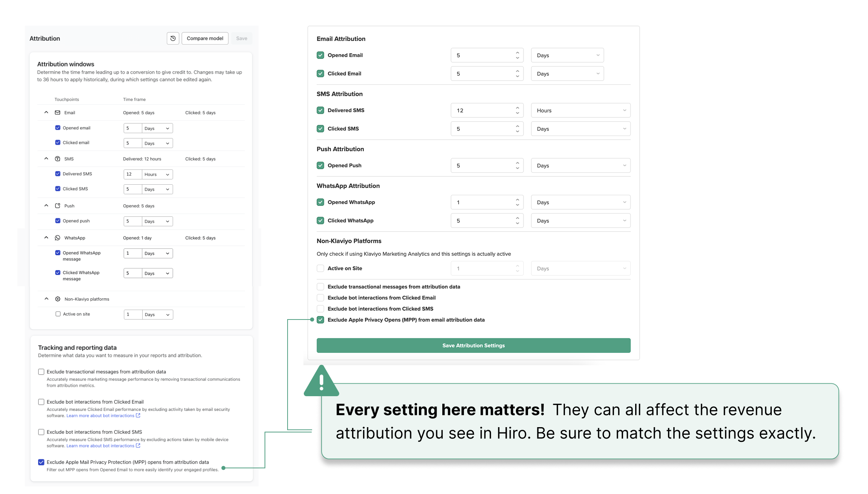Viewport: 868px width, 494px height.
Task: Collapse the Email touchpoint row
Action: click(46, 112)
